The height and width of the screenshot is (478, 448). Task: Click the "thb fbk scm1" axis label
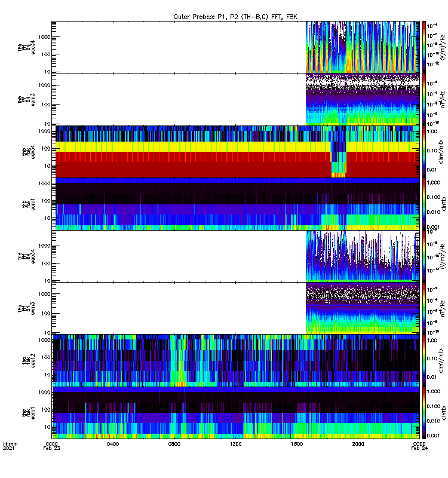point(28,204)
